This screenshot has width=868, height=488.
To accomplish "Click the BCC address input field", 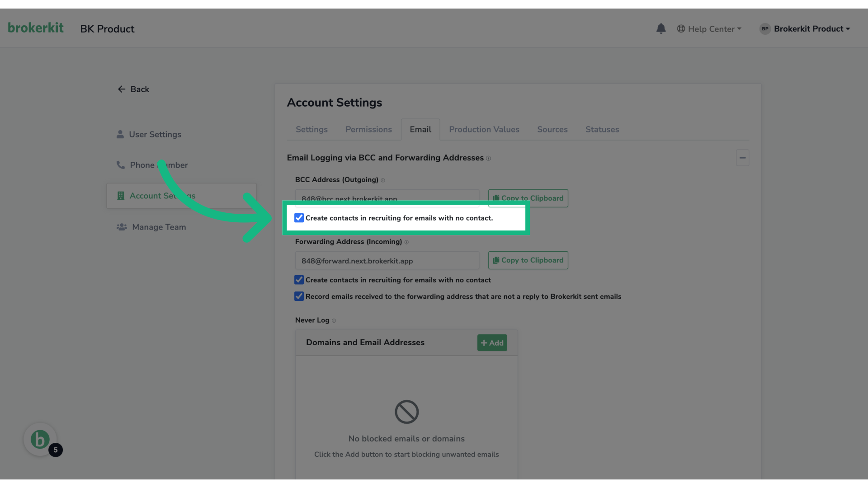I will tap(387, 198).
